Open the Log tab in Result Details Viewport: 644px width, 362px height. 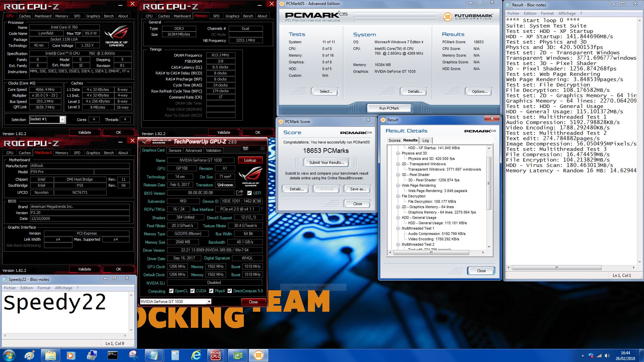click(426, 140)
